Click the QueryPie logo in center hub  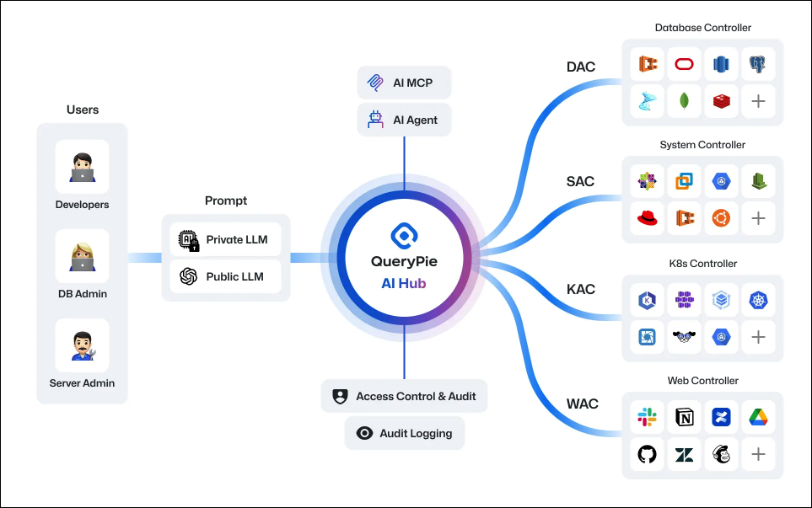tap(404, 235)
